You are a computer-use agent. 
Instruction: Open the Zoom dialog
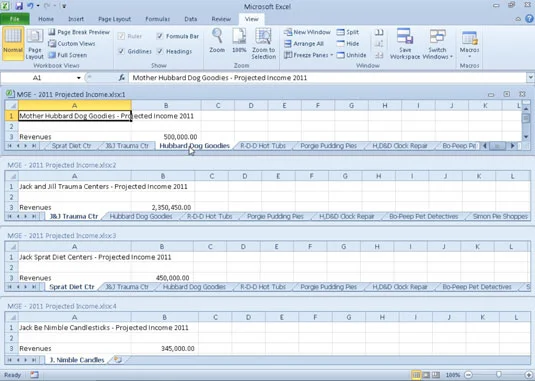[217, 41]
